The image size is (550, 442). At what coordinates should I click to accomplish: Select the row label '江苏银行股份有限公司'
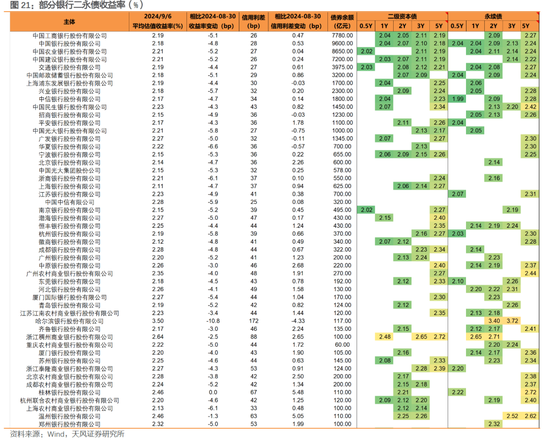click(69, 194)
